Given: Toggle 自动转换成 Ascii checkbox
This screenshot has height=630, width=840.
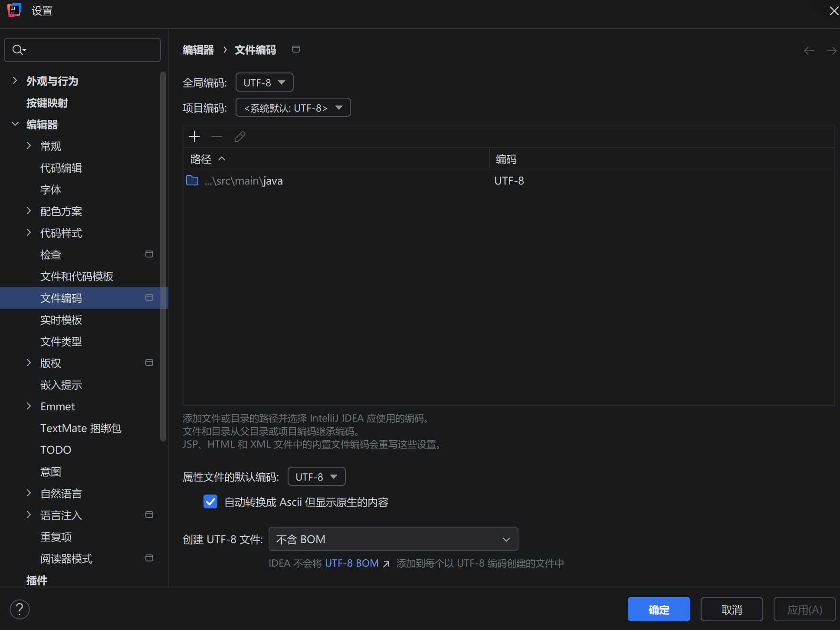Looking at the screenshot, I should (210, 502).
